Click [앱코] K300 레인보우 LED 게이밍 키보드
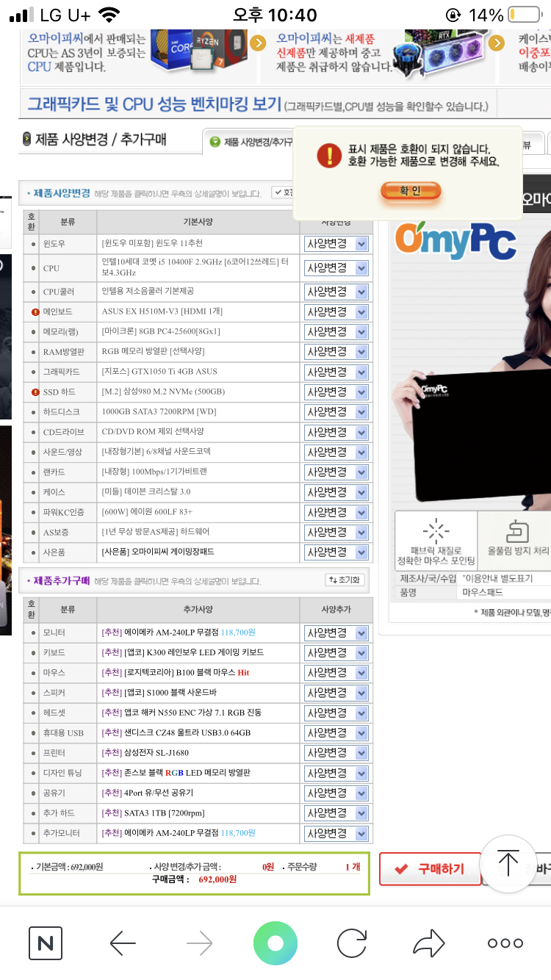 click(x=193, y=652)
